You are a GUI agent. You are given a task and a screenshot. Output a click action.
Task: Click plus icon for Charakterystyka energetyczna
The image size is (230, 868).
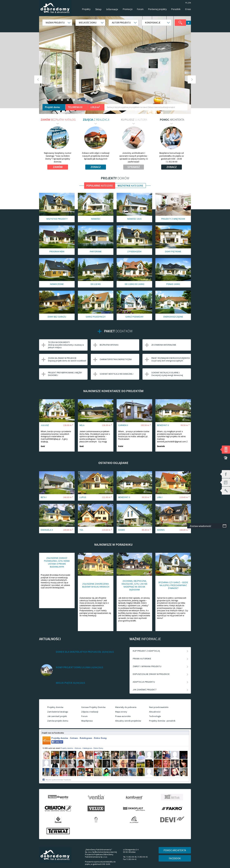(x=95, y=359)
